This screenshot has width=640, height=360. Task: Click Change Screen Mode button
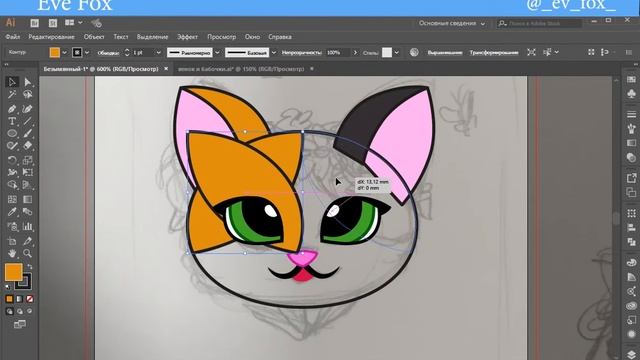click(19, 325)
